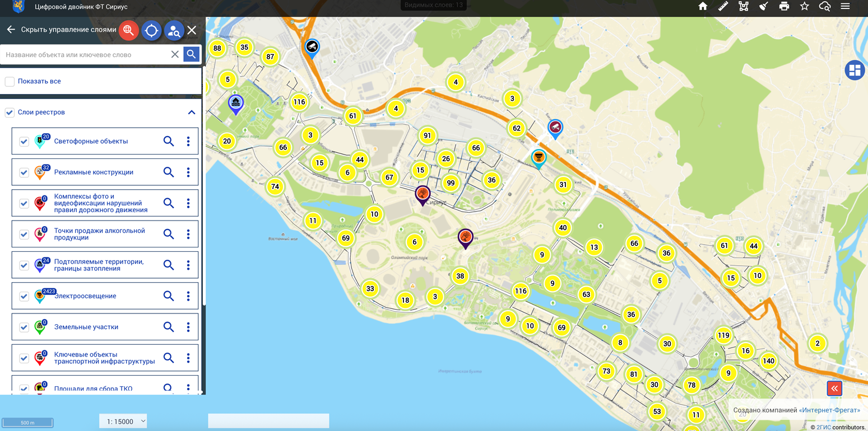Activate the polygon area selection tool
The width and height of the screenshot is (868, 431).
pos(744,6)
